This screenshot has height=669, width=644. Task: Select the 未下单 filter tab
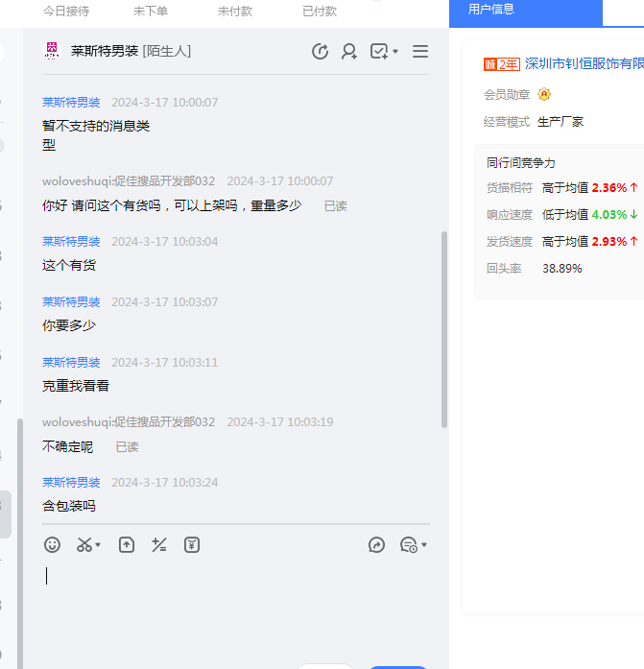pos(151,11)
